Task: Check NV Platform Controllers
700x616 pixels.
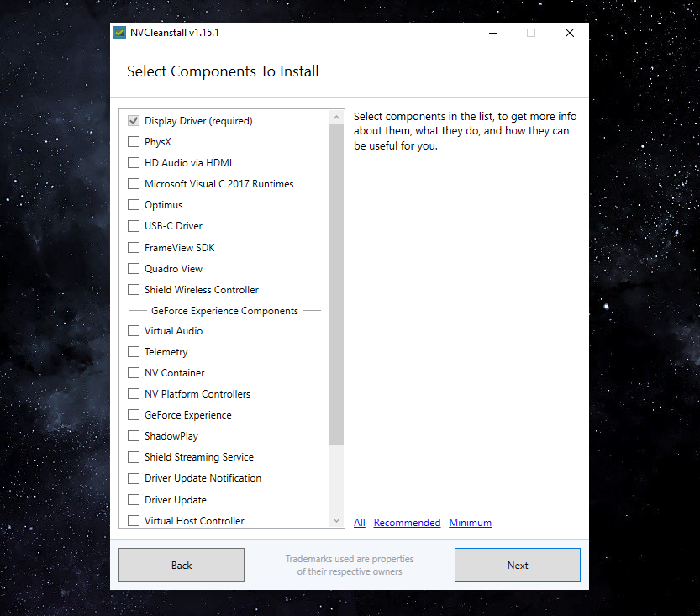Action: point(134,393)
